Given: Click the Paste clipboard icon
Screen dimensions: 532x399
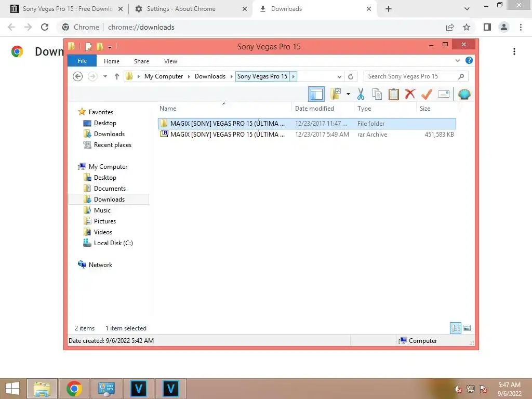Looking at the screenshot, I should click(394, 94).
